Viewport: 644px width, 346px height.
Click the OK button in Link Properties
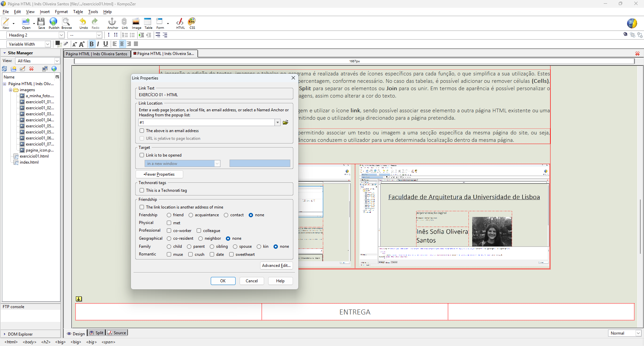click(x=223, y=281)
